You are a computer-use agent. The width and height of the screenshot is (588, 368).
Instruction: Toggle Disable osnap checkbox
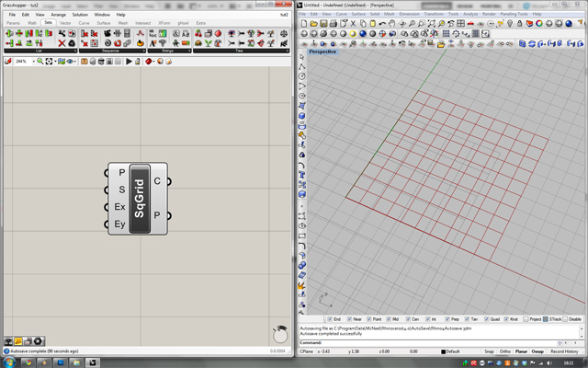(565, 319)
